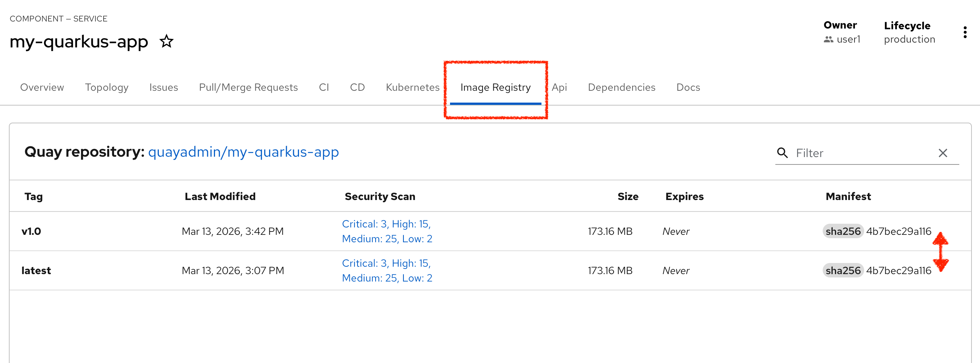Select the Pull/Merge Requests tab
This screenshot has height=363, width=980.
coord(248,87)
